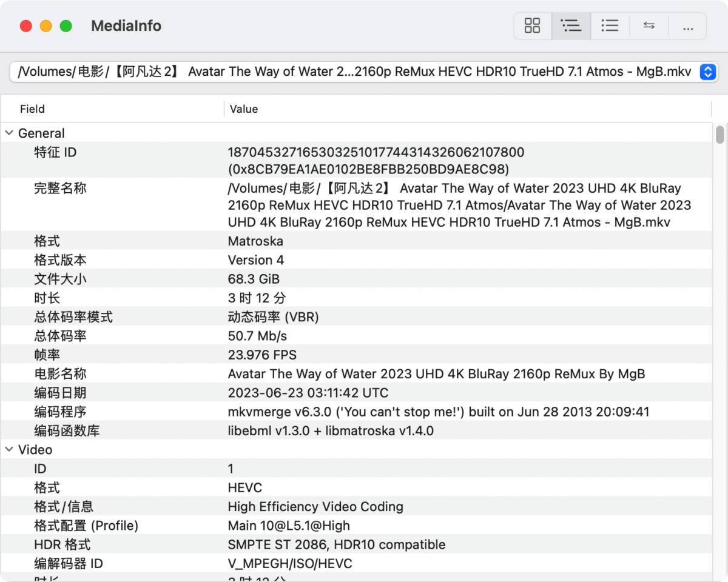
Task: Select the tree list view mode
Action: click(x=571, y=25)
